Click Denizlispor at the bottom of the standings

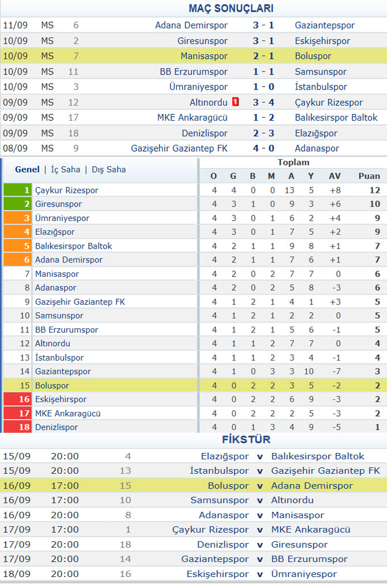pos(57,427)
